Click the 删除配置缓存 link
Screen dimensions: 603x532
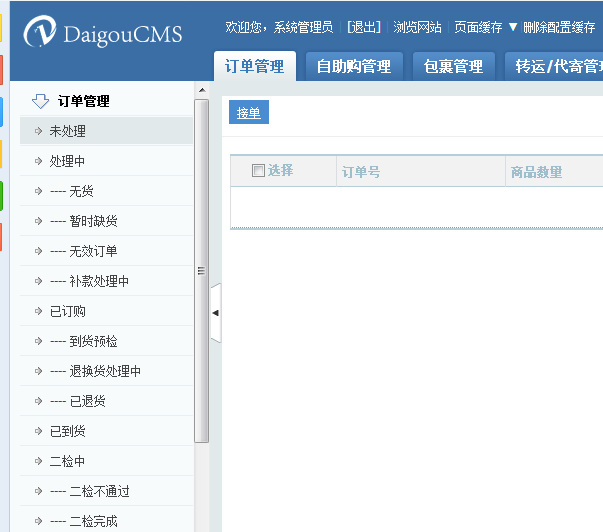[559, 27]
